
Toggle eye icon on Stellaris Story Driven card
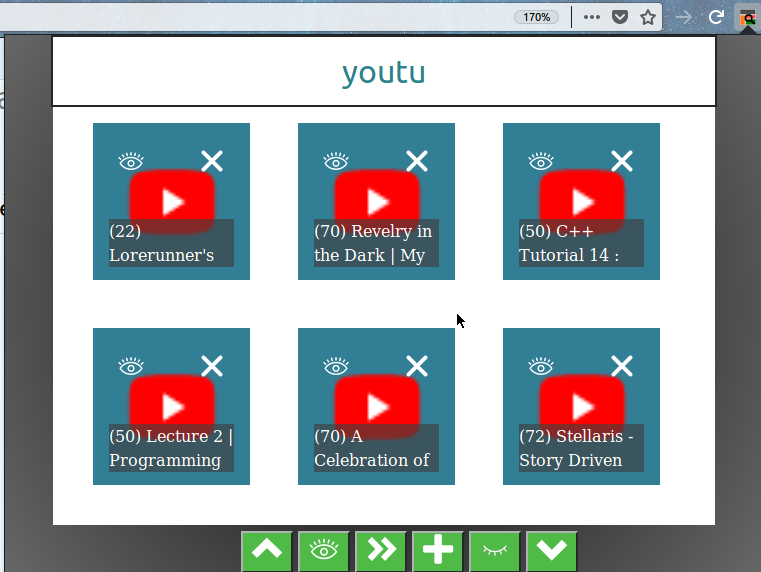click(x=541, y=366)
